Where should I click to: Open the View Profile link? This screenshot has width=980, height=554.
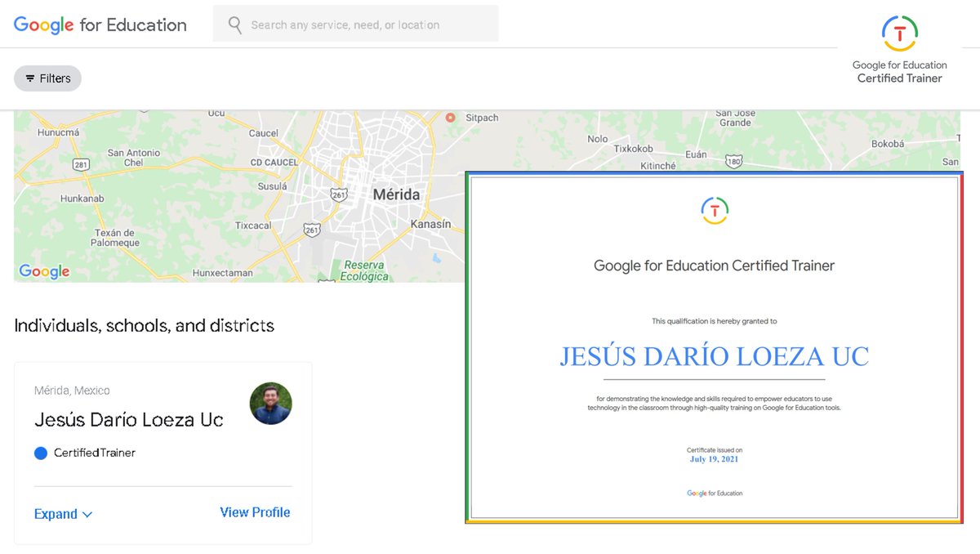[255, 512]
